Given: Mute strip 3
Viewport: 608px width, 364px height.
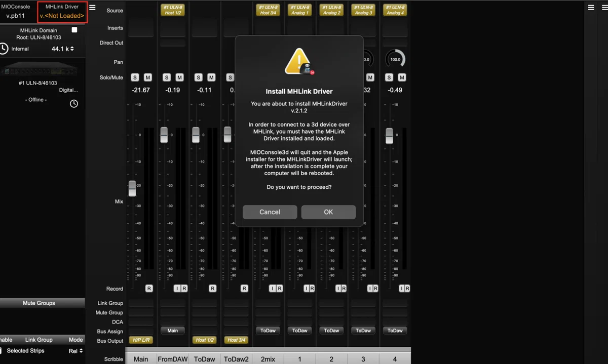Looking at the screenshot, I should coord(370,77).
